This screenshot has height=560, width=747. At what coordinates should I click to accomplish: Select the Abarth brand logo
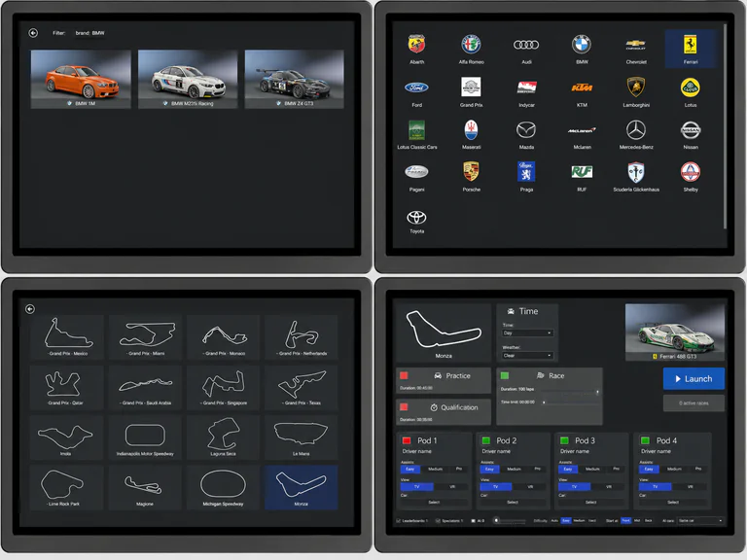pyautogui.click(x=416, y=45)
